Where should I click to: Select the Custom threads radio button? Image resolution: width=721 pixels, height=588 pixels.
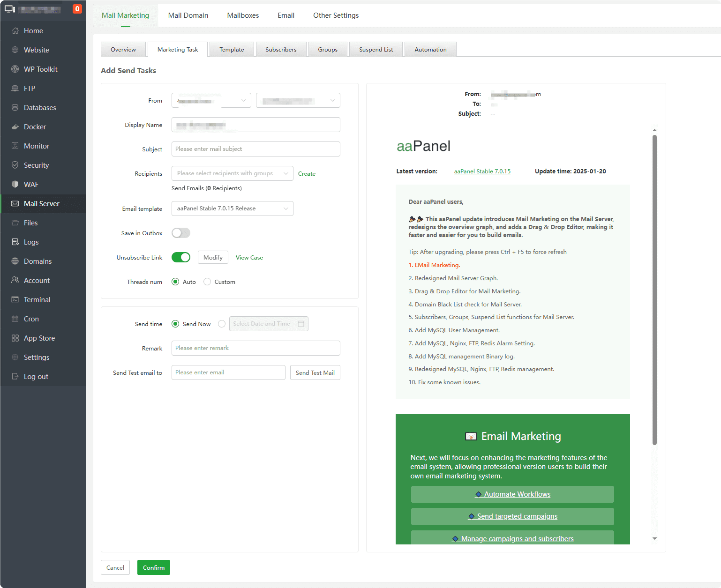click(207, 282)
